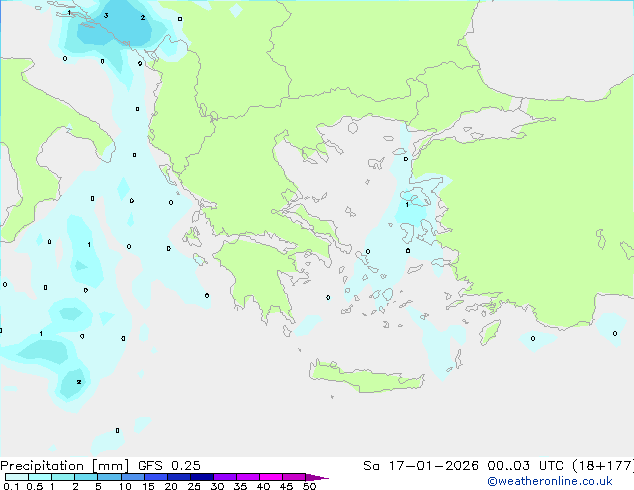Select the 1–2 mm legend swatch

63,477
